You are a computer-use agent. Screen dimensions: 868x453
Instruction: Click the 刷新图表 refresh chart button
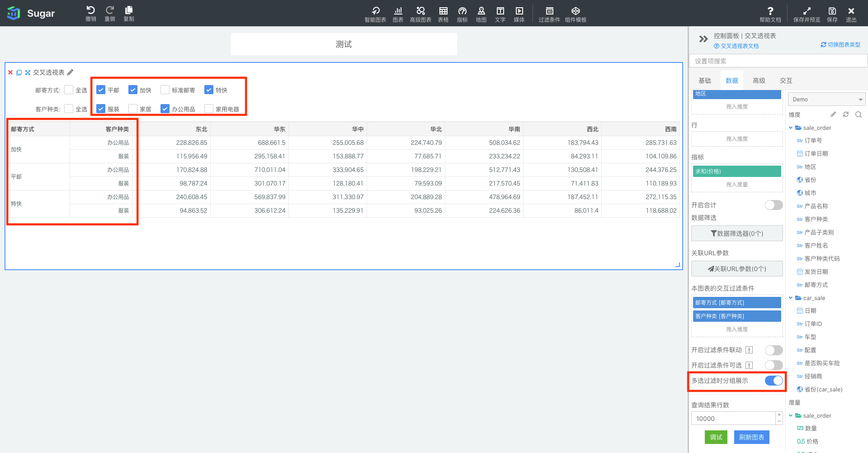751,437
